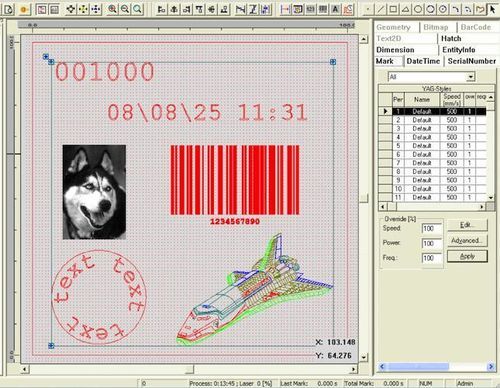
Task: Select the barcode tool icon
Action: [323, 9]
